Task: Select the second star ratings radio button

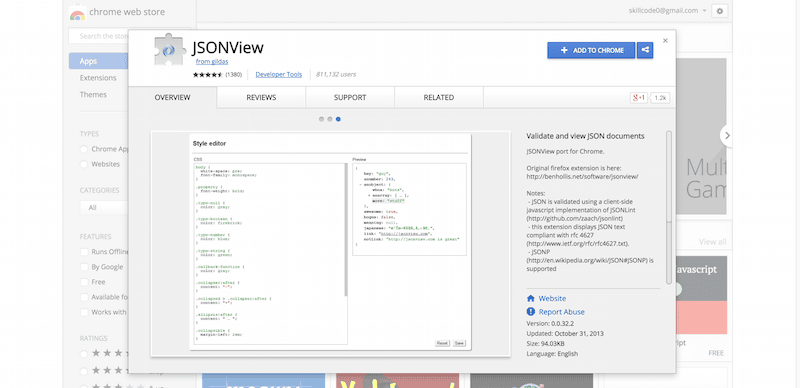Action: tap(84, 371)
